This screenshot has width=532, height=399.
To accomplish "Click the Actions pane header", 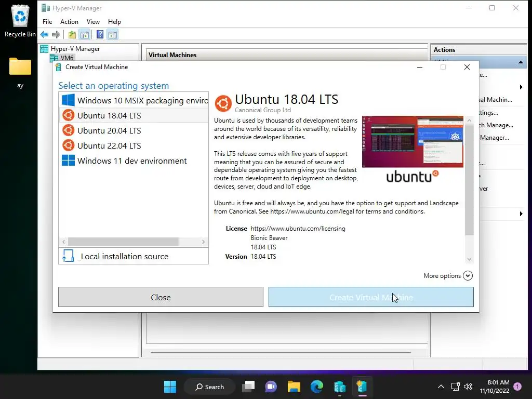I will pos(479,49).
